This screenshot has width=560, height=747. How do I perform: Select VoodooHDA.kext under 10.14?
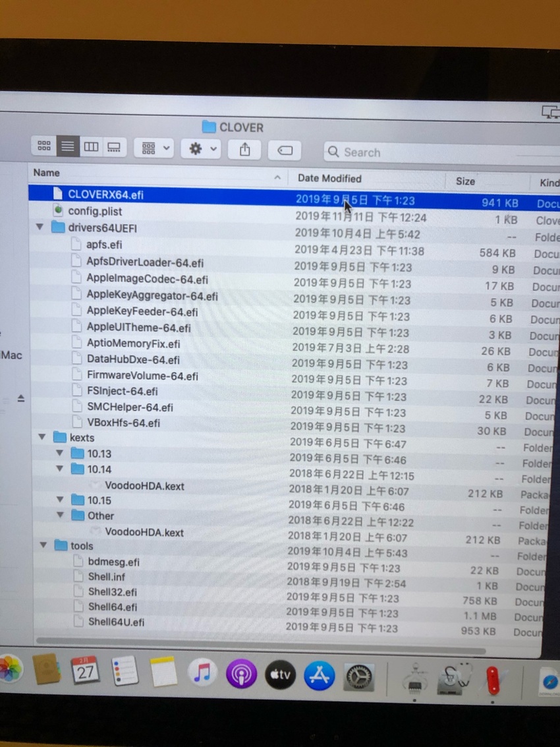[x=144, y=486]
